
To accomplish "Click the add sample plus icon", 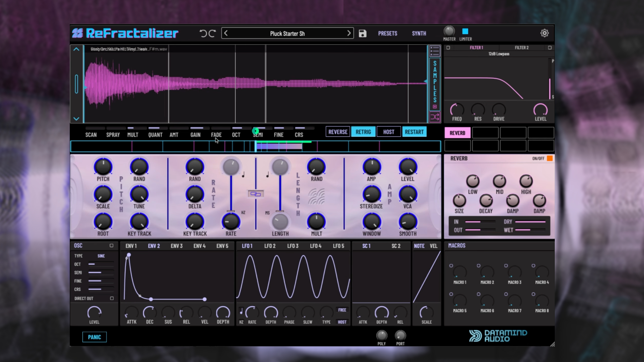I will [x=435, y=107].
